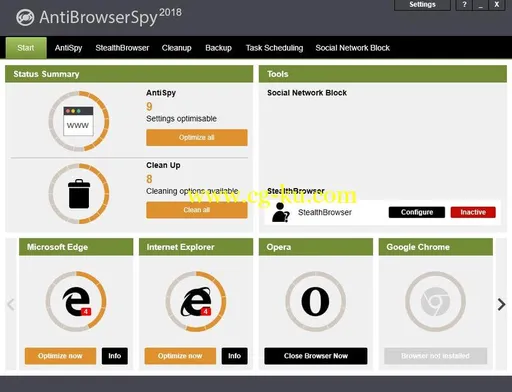This screenshot has width=512, height=392.
Task: Toggle the red Inactive StealthBrowser status
Action: [473, 212]
